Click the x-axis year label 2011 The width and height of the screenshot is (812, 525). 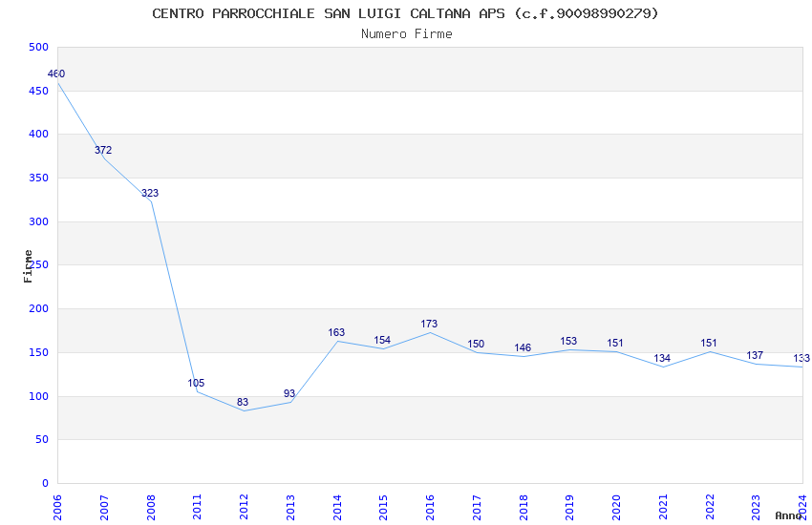(x=197, y=507)
